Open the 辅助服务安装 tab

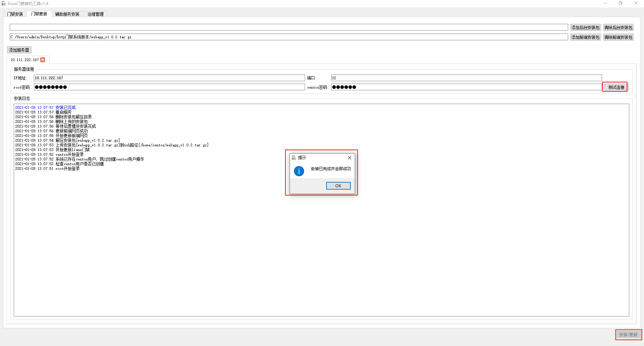(67, 14)
